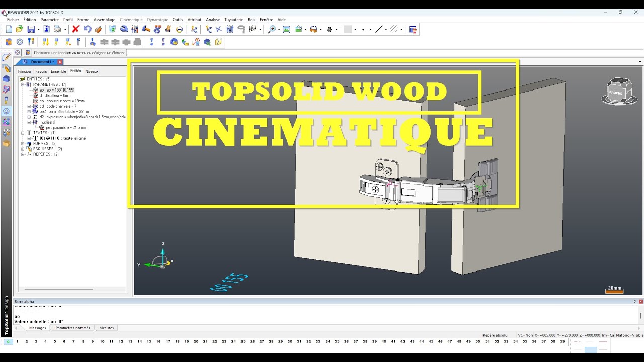Close the Document1 tab
Viewport: 644px width, 362px height.
(x=60, y=62)
